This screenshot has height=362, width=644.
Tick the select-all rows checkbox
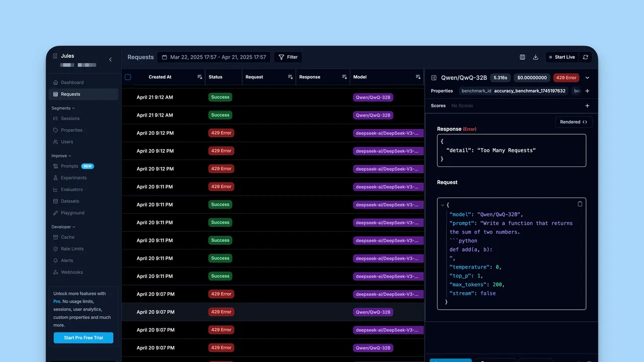pos(128,77)
